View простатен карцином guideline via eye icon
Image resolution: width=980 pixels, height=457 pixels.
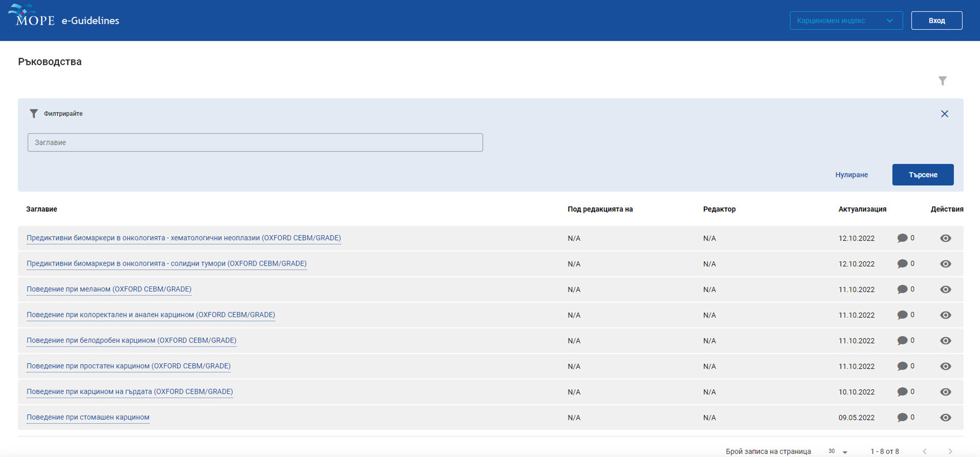[x=946, y=366]
